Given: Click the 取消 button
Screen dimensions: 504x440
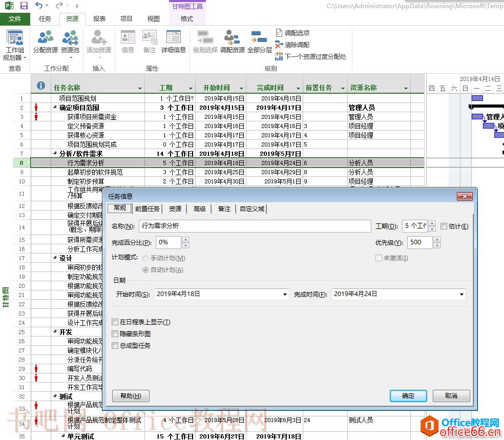Looking at the screenshot, I should 451,396.
